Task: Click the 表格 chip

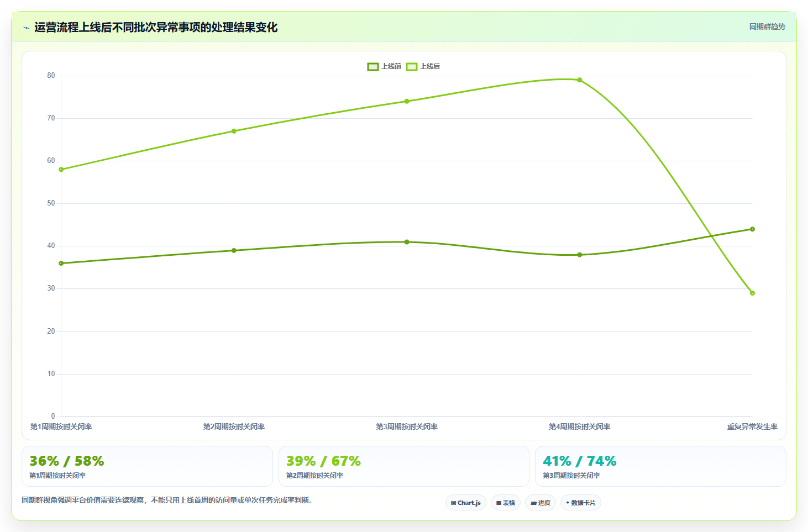Action: (x=506, y=503)
